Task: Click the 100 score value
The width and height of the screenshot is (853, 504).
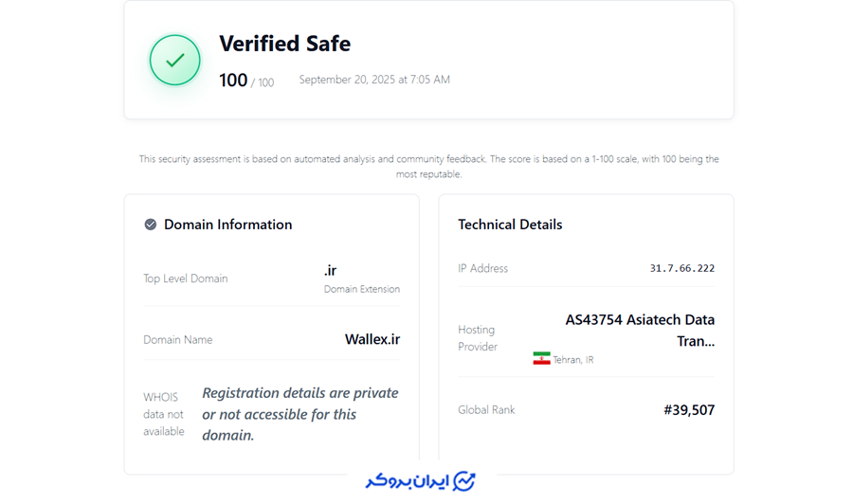Action: pos(233,81)
